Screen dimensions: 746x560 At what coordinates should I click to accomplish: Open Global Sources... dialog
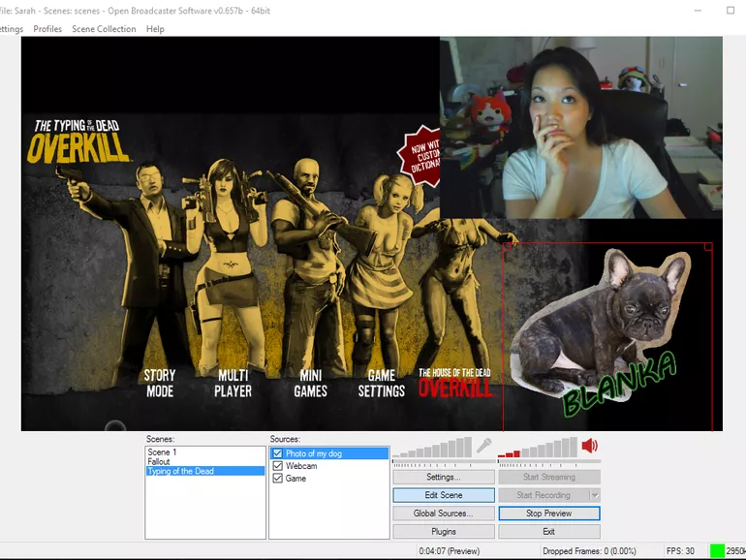point(444,513)
